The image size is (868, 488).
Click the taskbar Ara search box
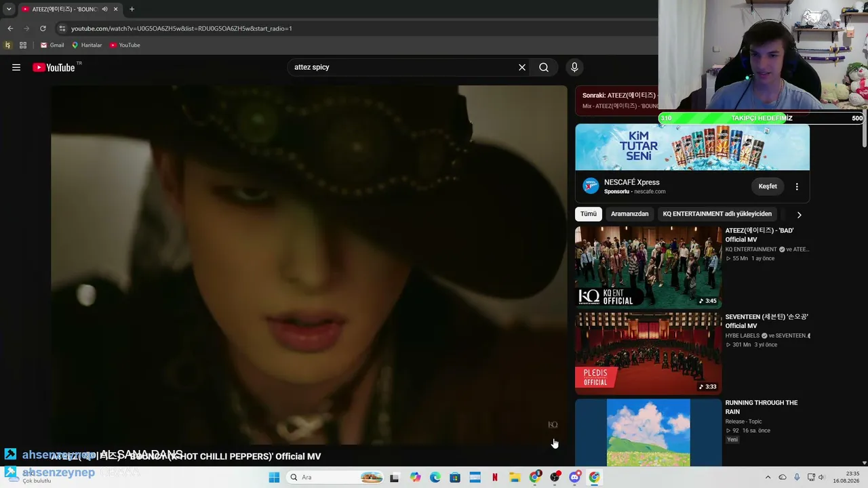point(334,477)
